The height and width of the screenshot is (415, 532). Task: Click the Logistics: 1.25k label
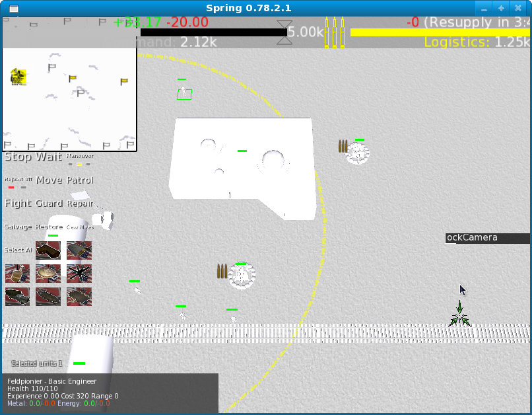(x=477, y=42)
